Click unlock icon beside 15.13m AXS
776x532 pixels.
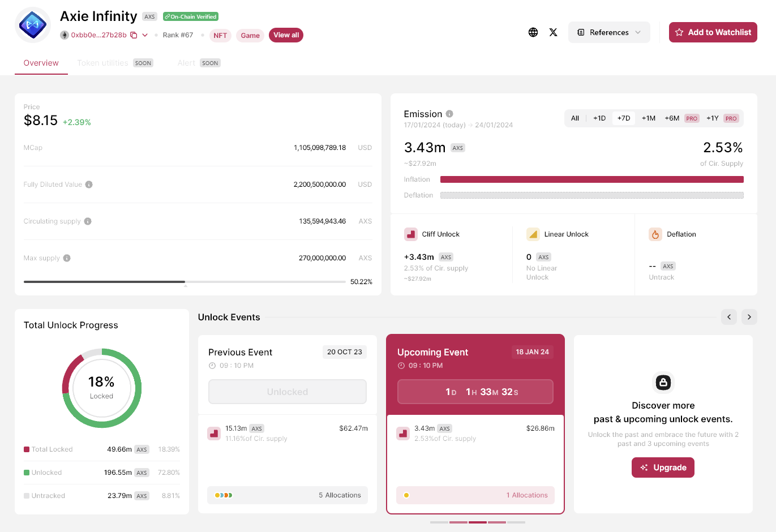pos(214,434)
